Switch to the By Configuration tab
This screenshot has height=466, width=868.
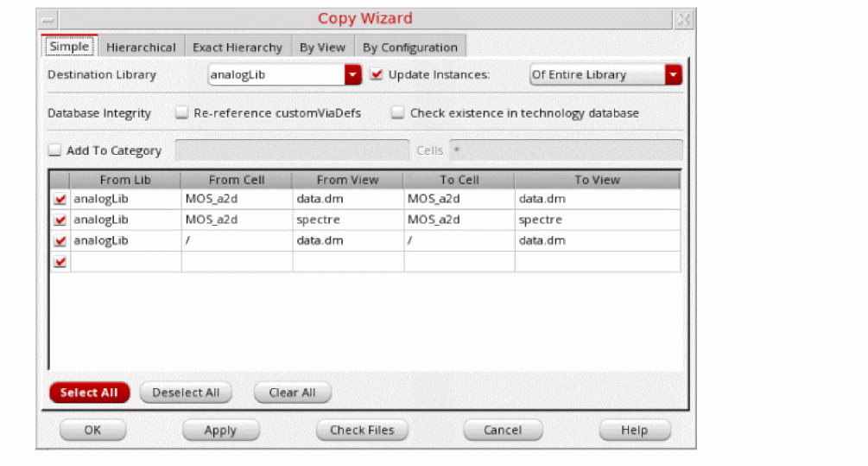[410, 47]
